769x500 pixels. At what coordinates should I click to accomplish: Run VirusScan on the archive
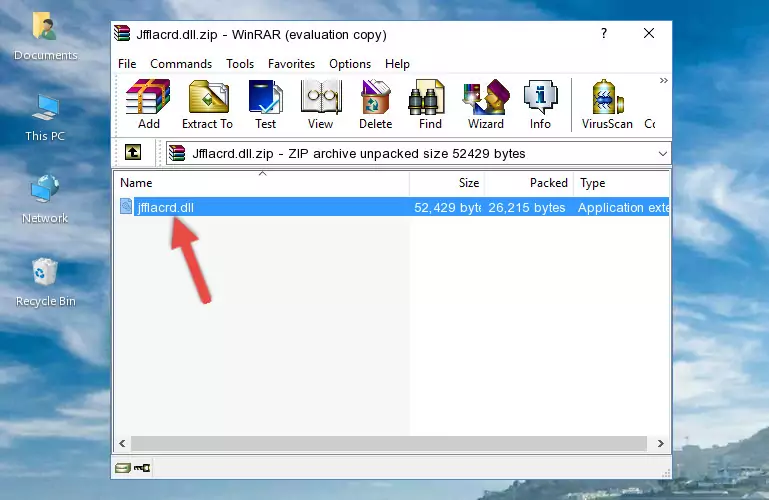(x=607, y=104)
